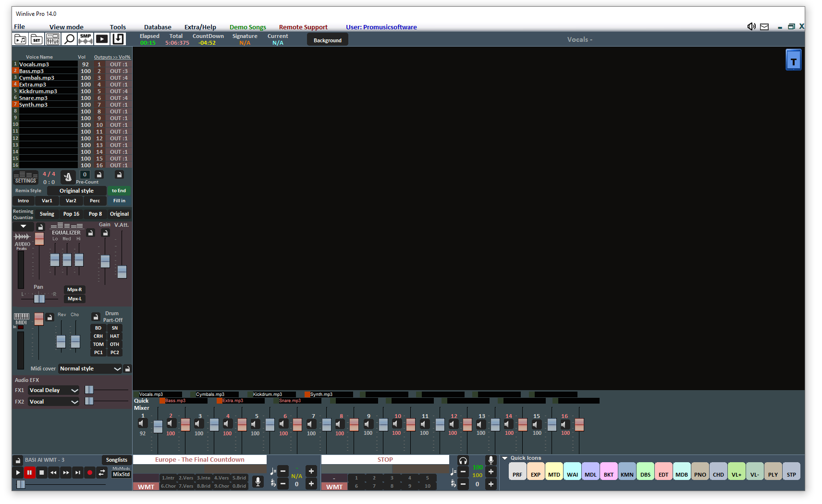Open the FX1 Vocal Delay dropdown
Screen dimensions: 822x504
(53, 390)
